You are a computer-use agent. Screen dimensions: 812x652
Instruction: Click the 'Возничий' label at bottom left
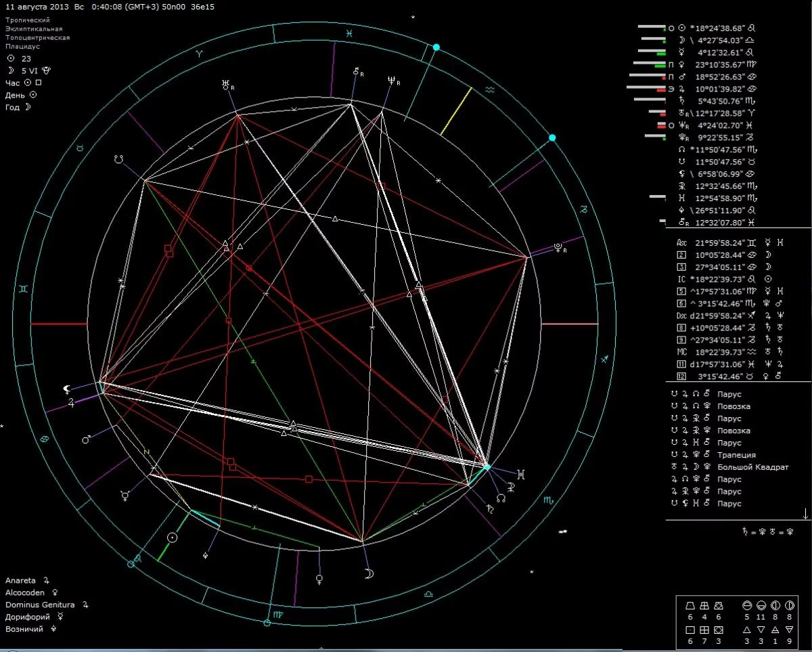(24, 629)
